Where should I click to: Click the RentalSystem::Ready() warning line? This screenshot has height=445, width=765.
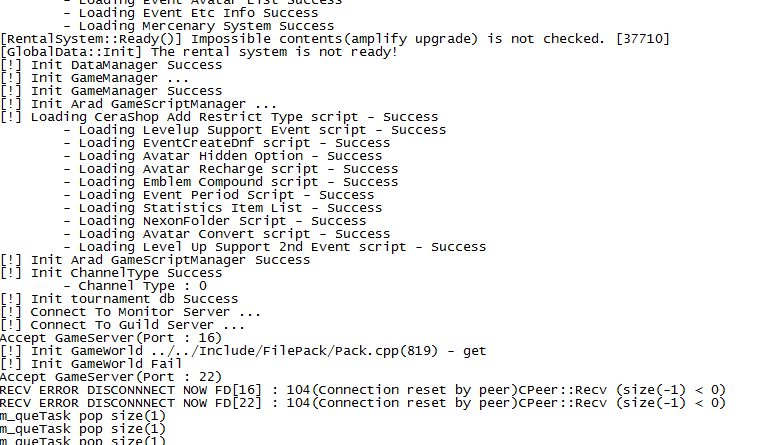coord(335,39)
